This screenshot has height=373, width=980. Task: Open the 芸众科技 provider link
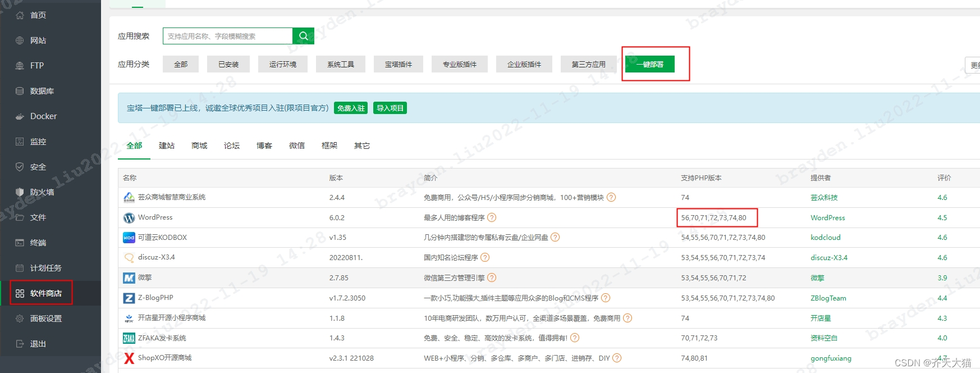click(x=824, y=197)
